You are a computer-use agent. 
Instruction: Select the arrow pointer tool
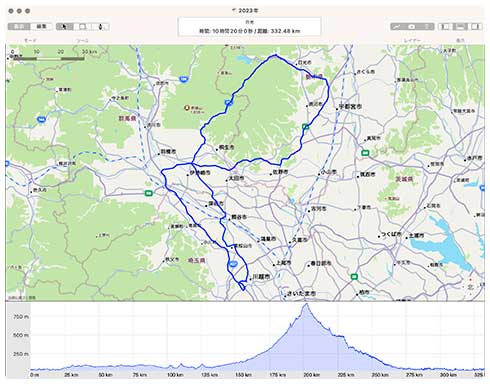65,27
